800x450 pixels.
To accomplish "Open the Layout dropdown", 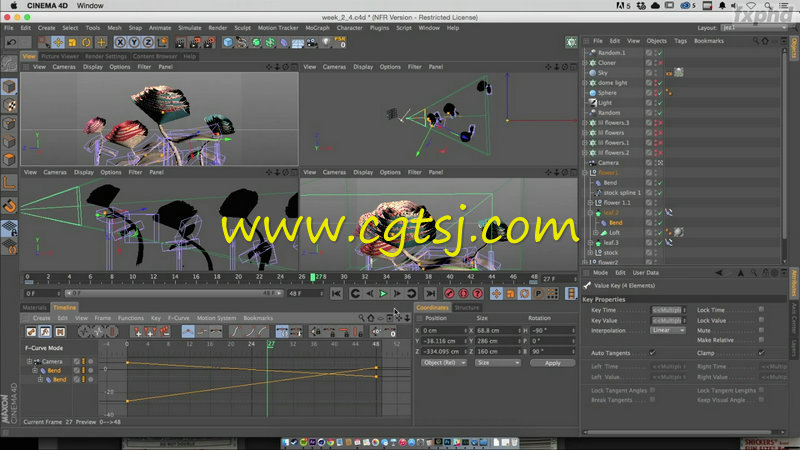I will click(754, 28).
